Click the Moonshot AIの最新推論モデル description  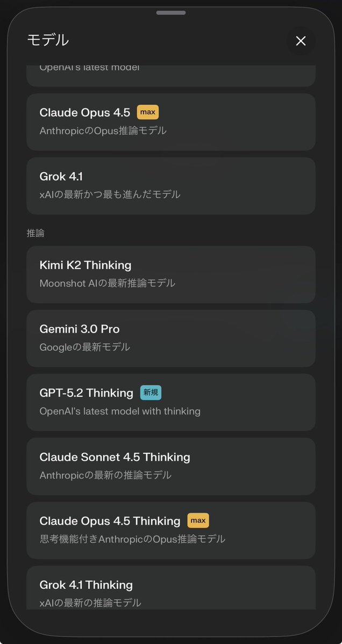107,283
